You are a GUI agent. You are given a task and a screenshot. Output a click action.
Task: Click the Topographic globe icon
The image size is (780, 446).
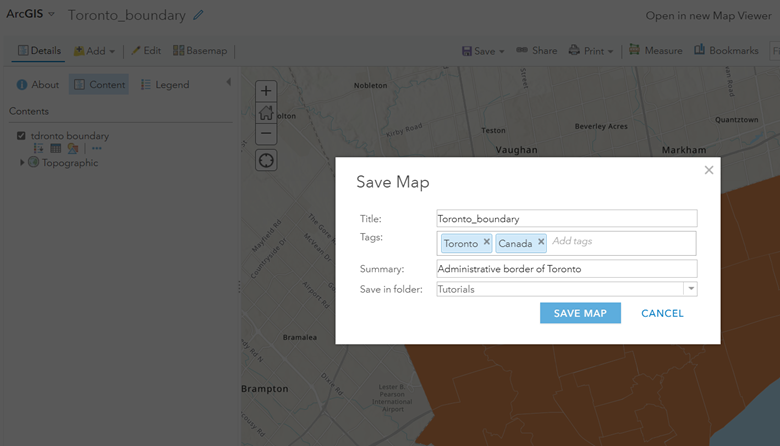point(33,162)
